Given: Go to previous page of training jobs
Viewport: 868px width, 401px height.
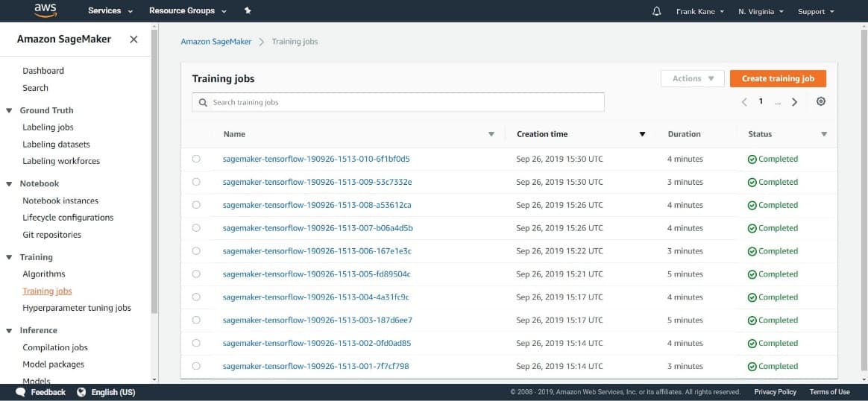Looking at the screenshot, I should 744,102.
